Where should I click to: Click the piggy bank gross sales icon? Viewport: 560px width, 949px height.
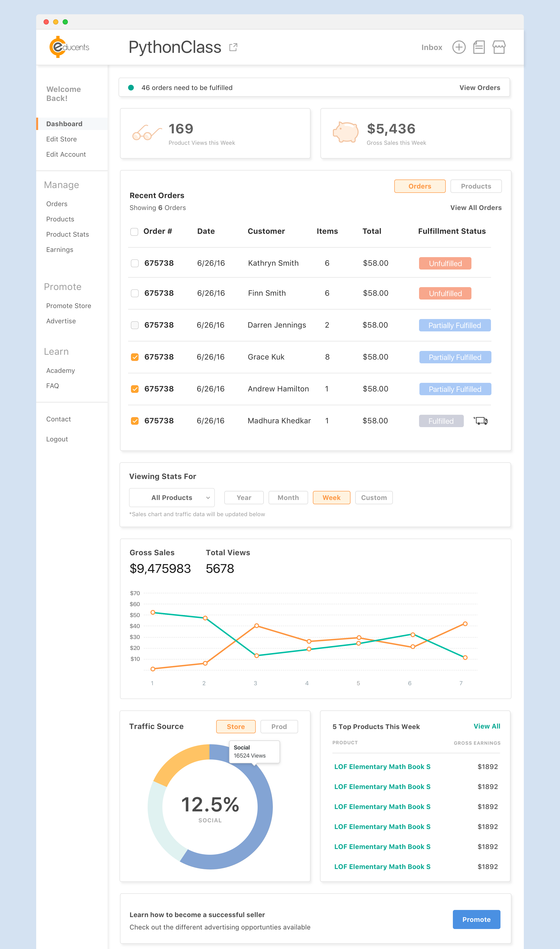click(346, 132)
